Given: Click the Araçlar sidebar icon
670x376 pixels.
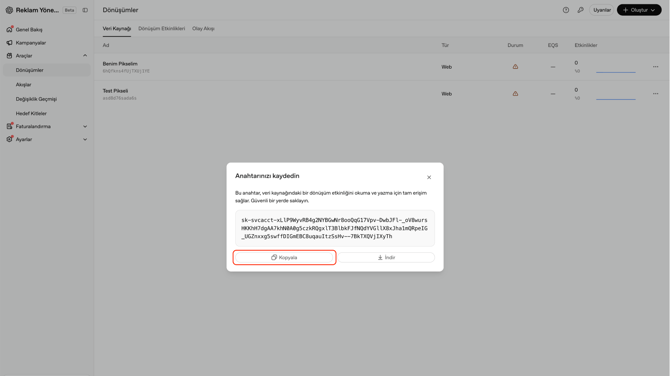Looking at the screenshot, I should pos(9,56).
